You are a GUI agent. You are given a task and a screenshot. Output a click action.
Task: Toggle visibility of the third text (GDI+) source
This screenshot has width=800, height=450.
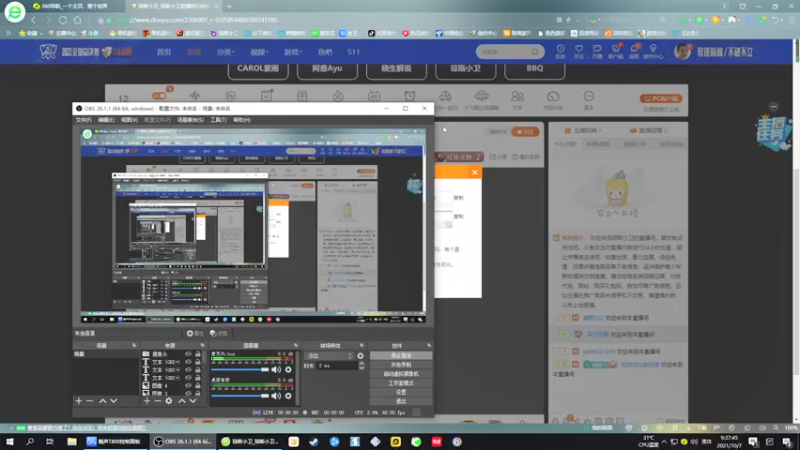tap(188, 378)
